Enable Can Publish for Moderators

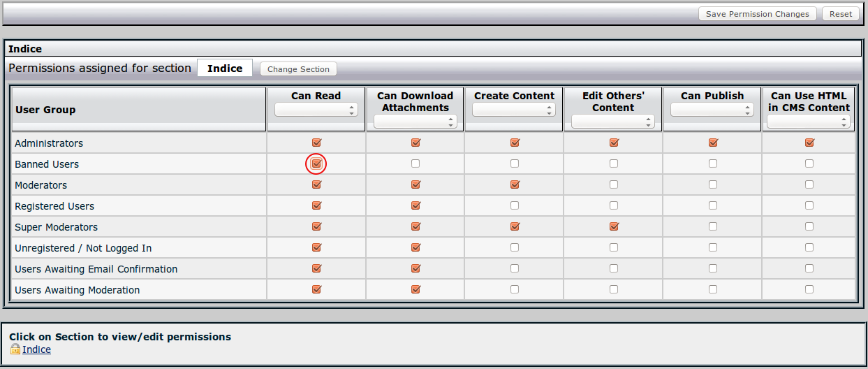pos(713,185)
